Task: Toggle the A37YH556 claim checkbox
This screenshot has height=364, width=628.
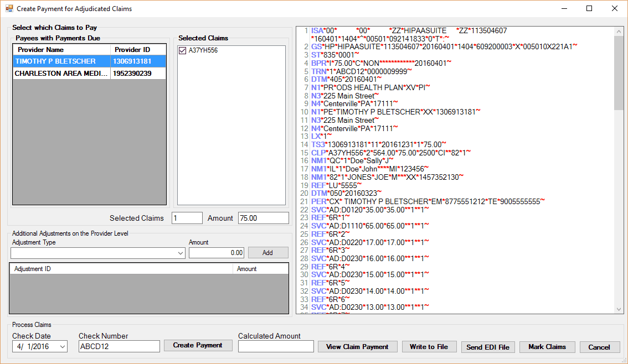Action: click(183, 51)
